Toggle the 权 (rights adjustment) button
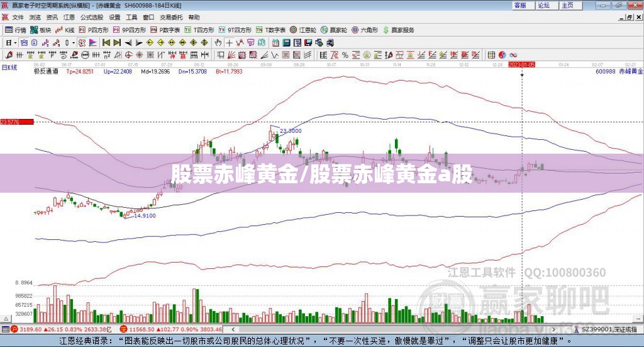The width and height of the screenshot is (644, 347). [82, 42]
